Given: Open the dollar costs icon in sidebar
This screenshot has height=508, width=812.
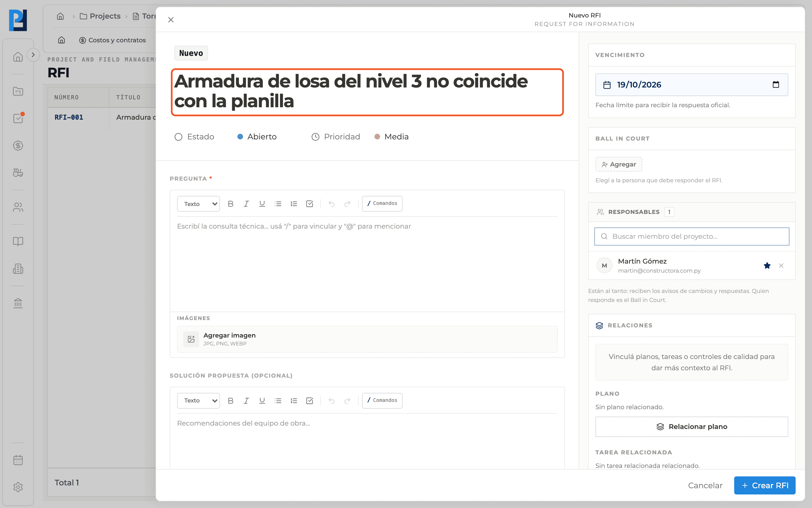Looking at the screenshot, I should (x=18, y=145).
